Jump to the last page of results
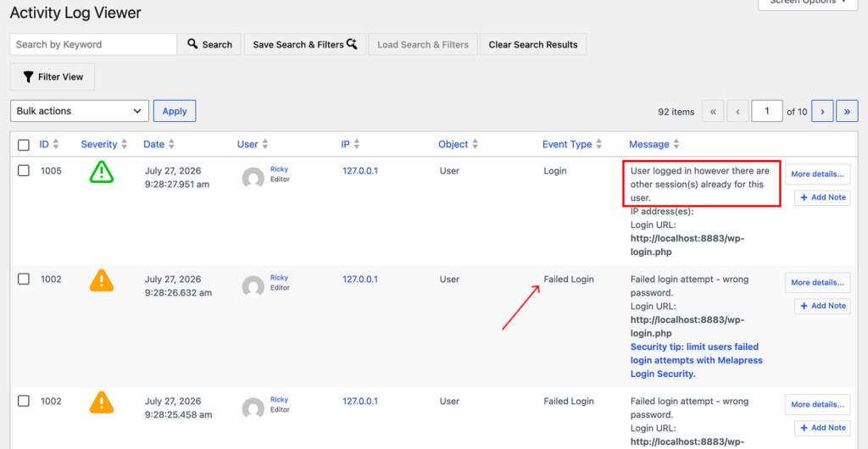Image resolution: width=868 pixels, height=449 pixels. click(847, 111)
